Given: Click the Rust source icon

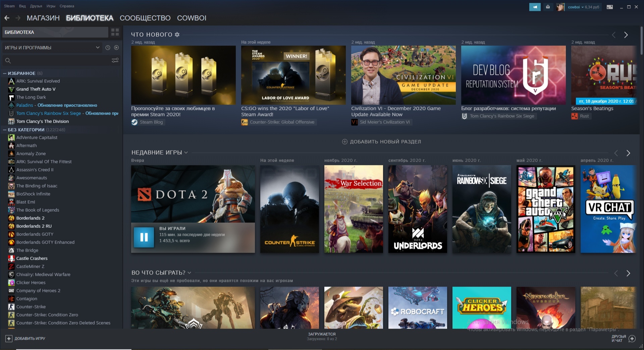Looking at the screenshot, I should [x=575, y=116].
